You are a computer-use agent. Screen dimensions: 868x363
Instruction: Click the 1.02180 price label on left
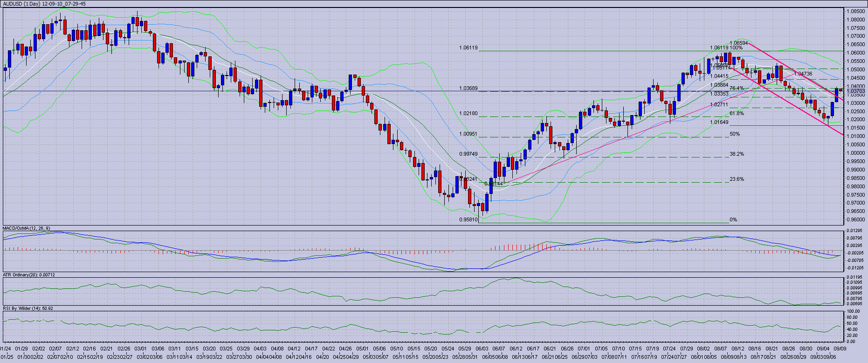(x=468, y=113)
